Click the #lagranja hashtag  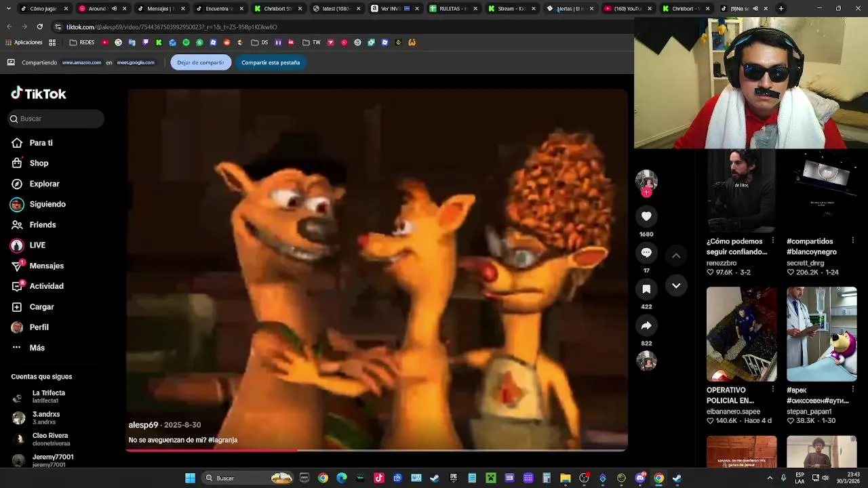(x=222, y=440)
